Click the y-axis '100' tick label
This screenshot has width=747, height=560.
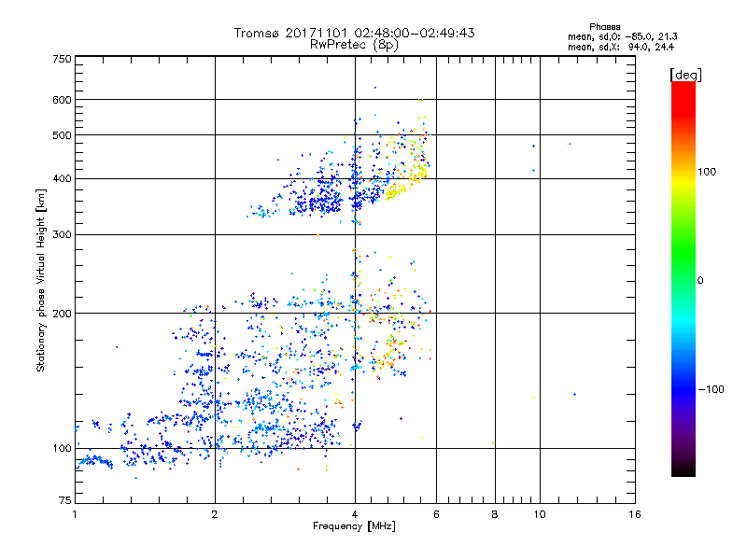pos(62,448)
